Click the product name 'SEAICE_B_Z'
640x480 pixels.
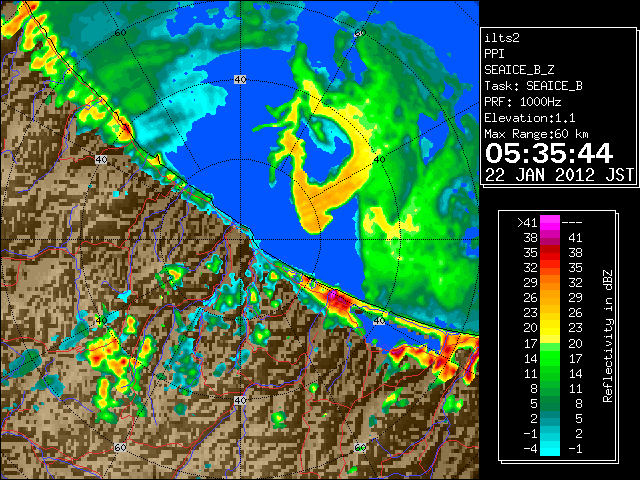pyautogui.click(x=519, y=70)
